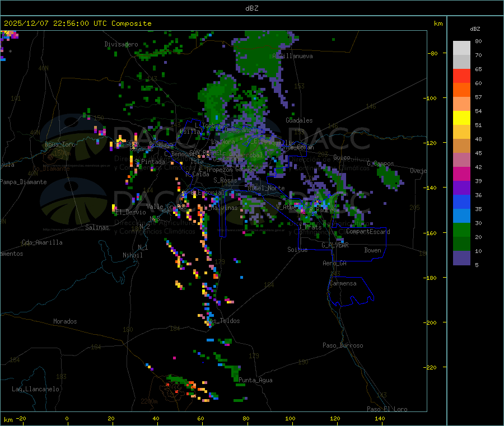This screenshot has width=504, height=426.
Task: Select the yellow 54 dBZ legend color
Action: pos(461,118)
